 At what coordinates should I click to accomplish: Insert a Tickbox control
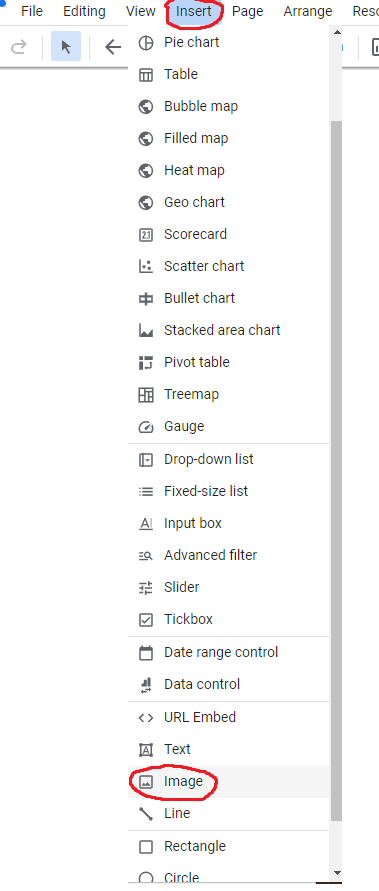tap(228, 619)
